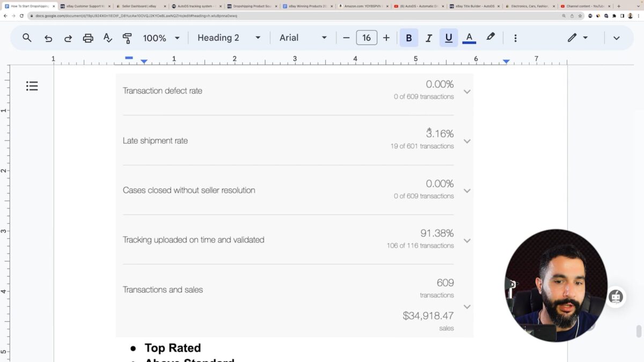This screenshot has height=362, width=644.
Task: Switch to the Channel content YouTube tab
Action: click(584, 6)
